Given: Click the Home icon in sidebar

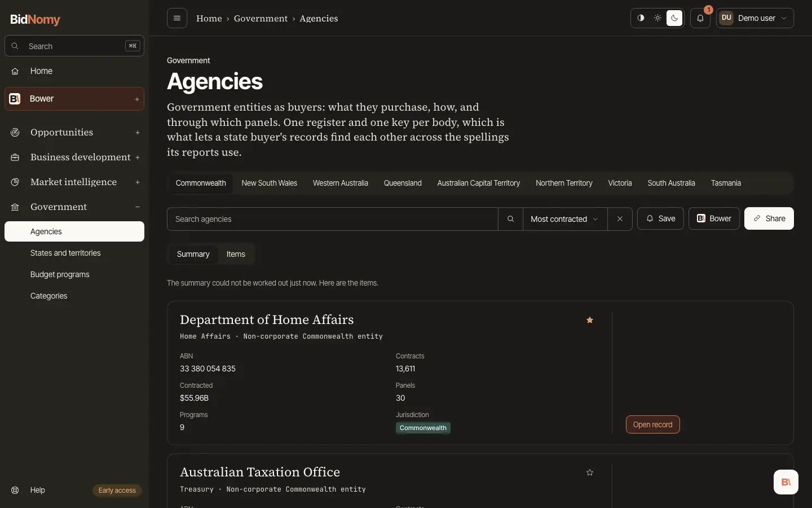Looking at the screenshot, I should coord(15,71).
